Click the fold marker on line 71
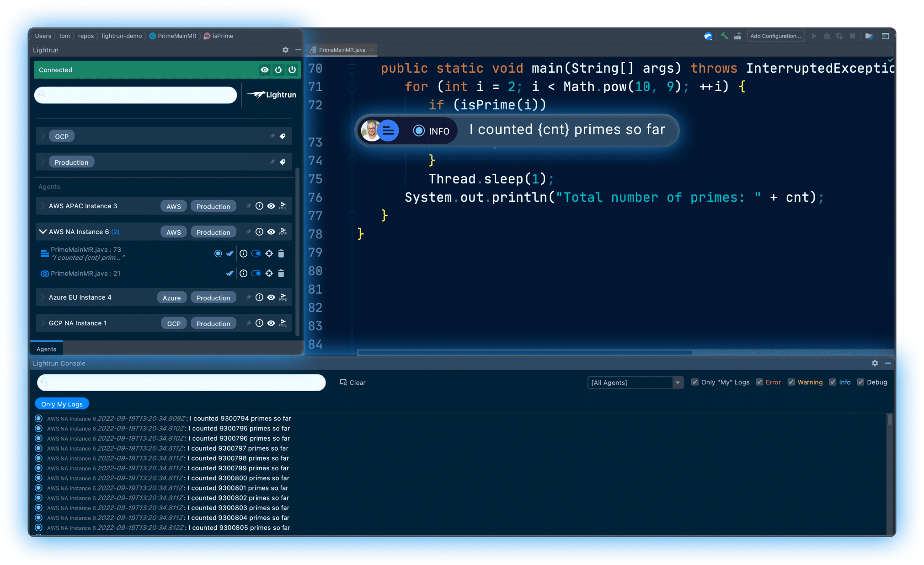 click(x=352, y=87)
